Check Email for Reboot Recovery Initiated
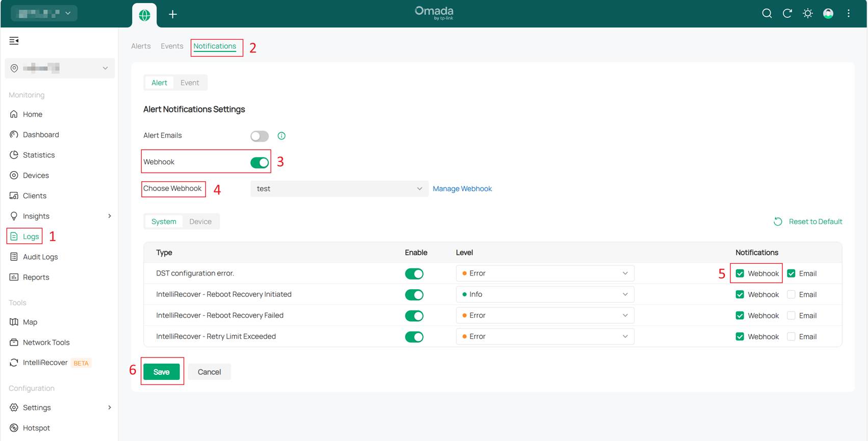Image resolution: width=868 pixels, height=441 pixels. [791, 294]
